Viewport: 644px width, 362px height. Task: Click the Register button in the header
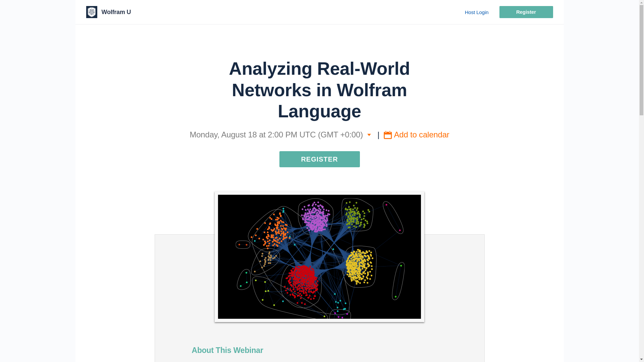click(526, 12)
